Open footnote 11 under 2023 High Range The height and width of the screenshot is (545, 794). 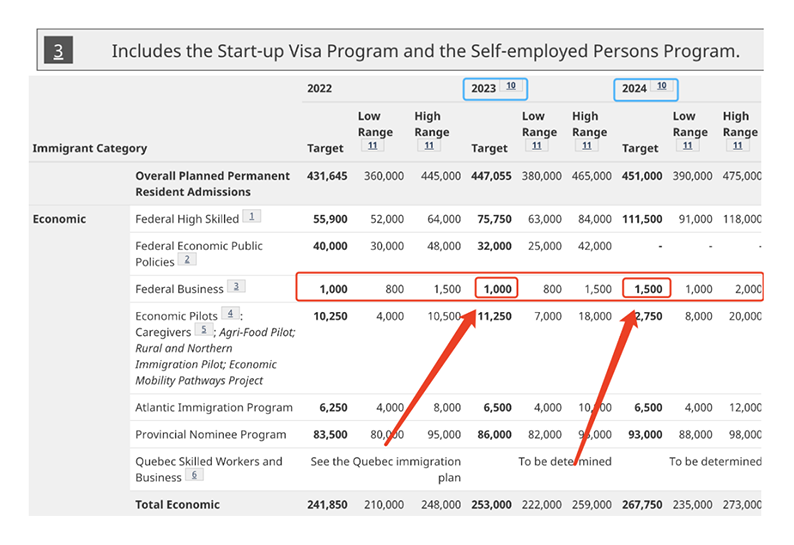586,146
